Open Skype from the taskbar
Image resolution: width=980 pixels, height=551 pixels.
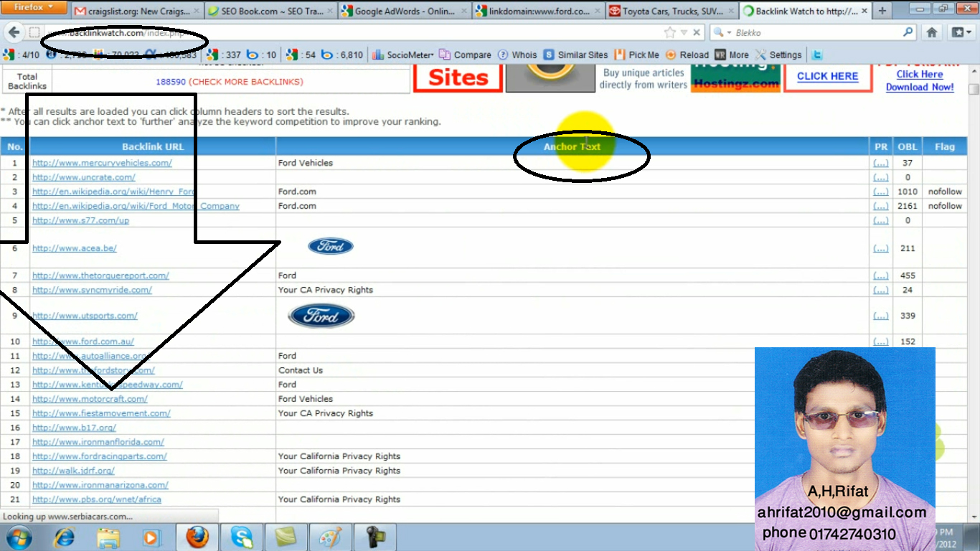click(242, 537)
